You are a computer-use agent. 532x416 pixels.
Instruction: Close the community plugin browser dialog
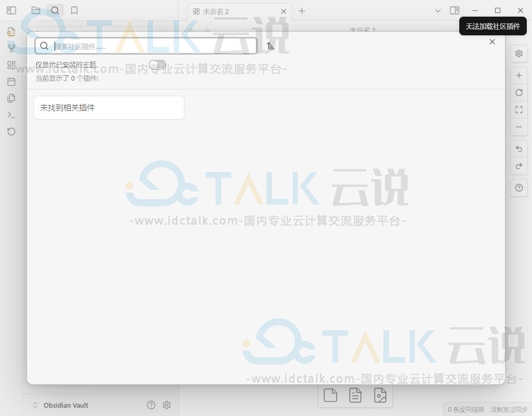[493, 42]
